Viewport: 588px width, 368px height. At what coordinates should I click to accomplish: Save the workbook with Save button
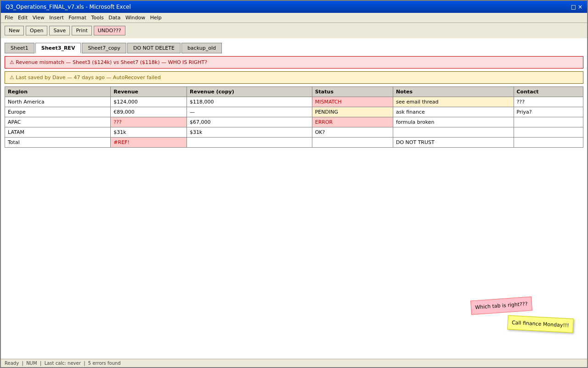point(59,31)
